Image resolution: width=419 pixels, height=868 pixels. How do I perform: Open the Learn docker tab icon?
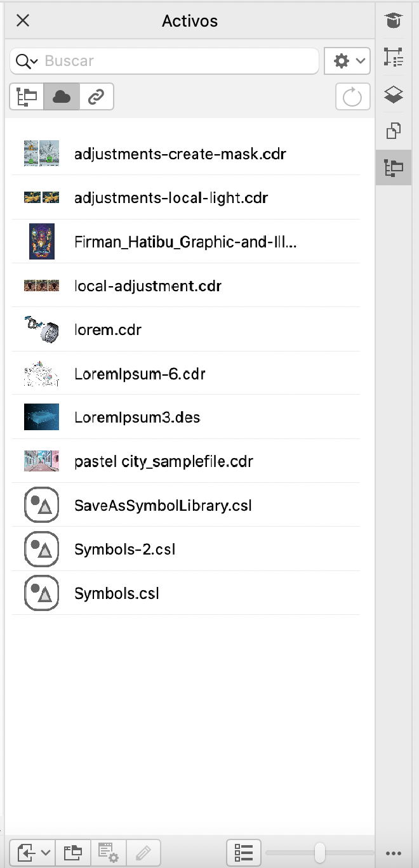pyautogui.click(x=394, y=21)
